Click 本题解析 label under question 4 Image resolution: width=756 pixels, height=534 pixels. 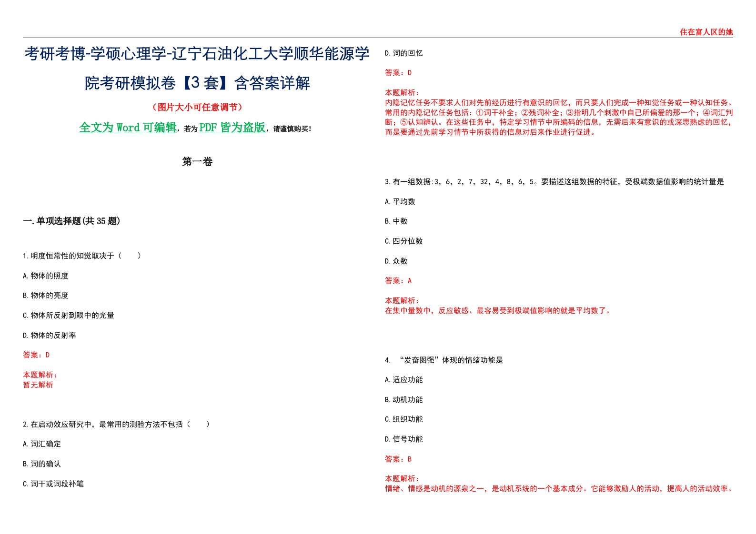(402, 479)
